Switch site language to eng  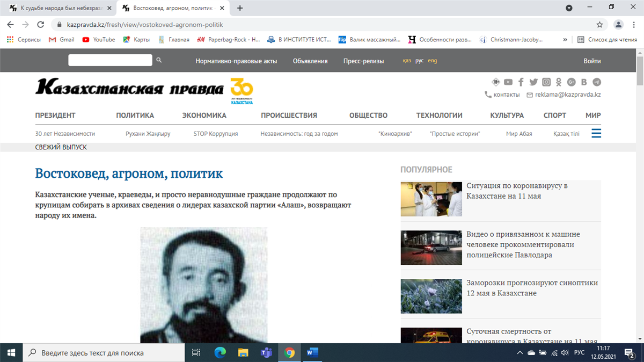click(432, 61)
